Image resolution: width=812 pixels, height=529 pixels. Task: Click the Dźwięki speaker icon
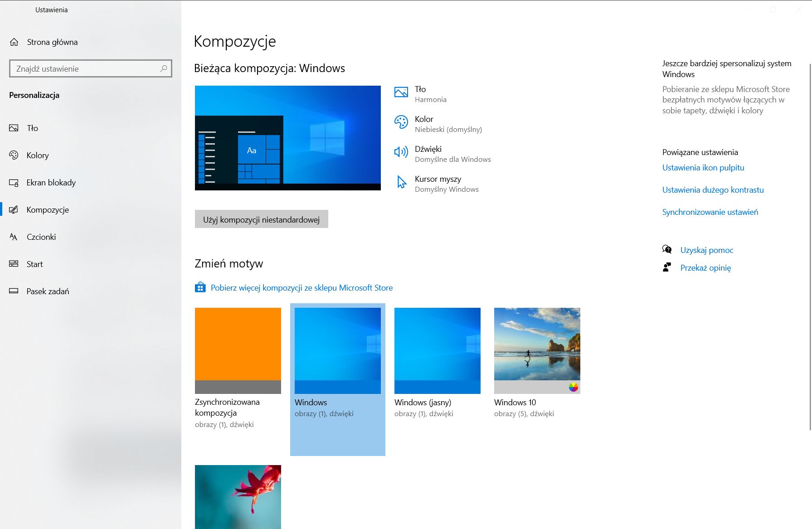[401, 152]
